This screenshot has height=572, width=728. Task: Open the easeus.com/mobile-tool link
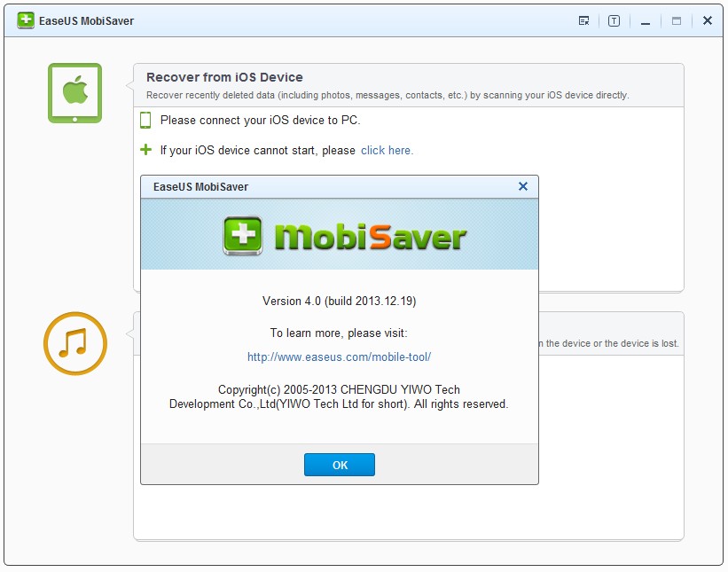339,357
